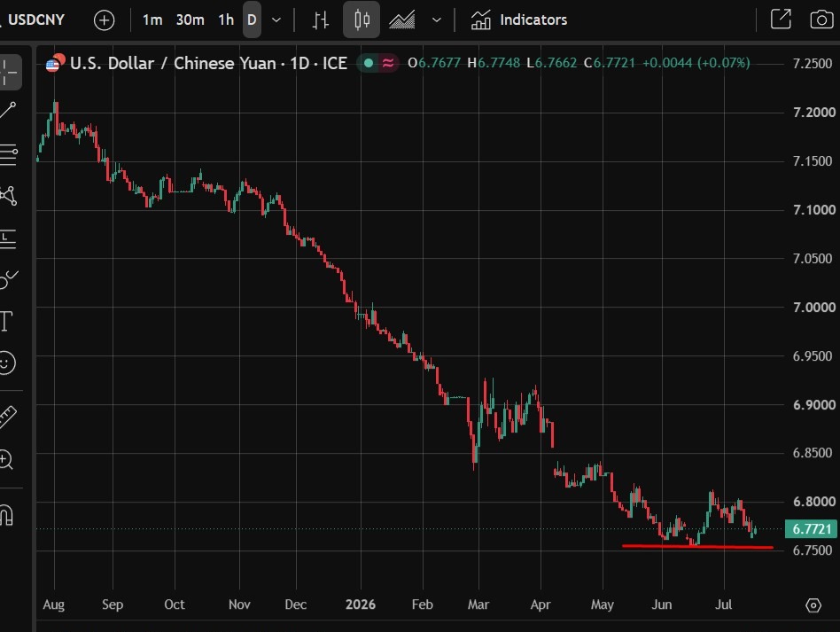Click the Aug label on time axis
840x632 pixels.
53,605
